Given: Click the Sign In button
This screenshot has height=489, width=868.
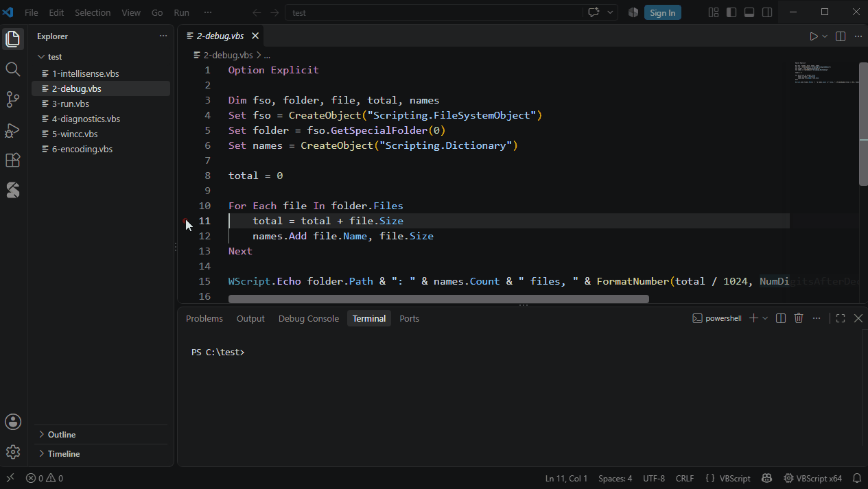Looking at the screenshot, I should point(662,12).
